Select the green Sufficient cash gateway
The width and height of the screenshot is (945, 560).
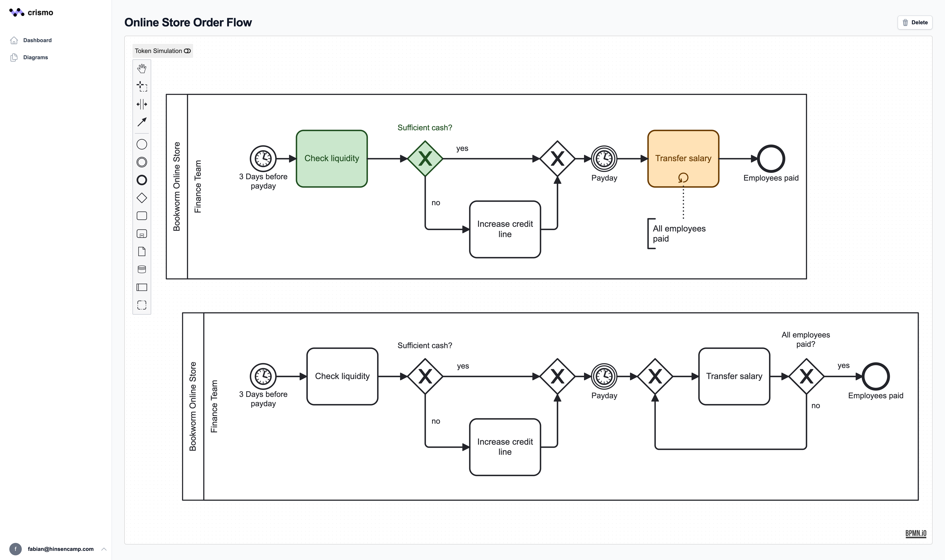425,158
